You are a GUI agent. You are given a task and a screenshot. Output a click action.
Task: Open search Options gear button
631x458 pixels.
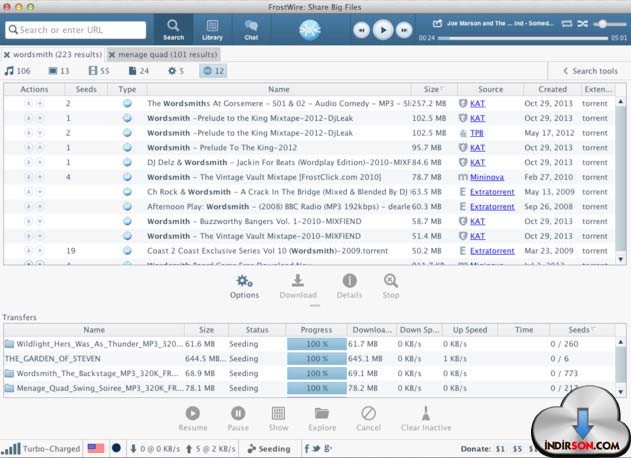click(x=244, y=287)
